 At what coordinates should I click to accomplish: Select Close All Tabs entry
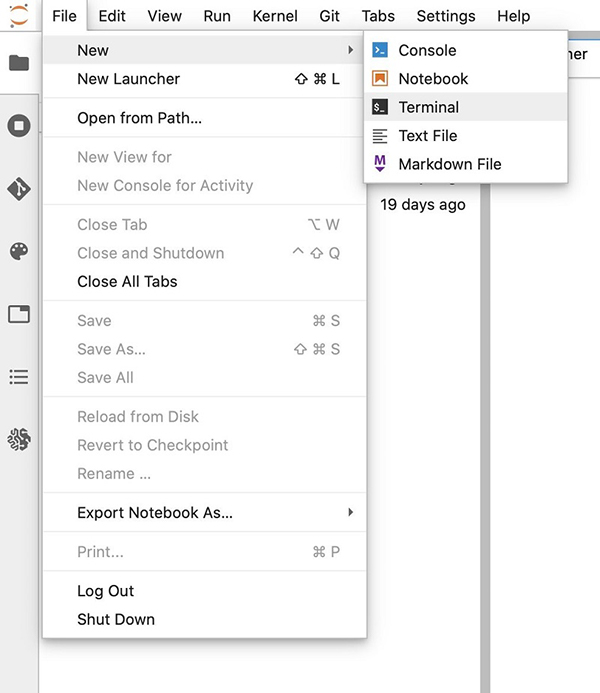coord(205,282)
